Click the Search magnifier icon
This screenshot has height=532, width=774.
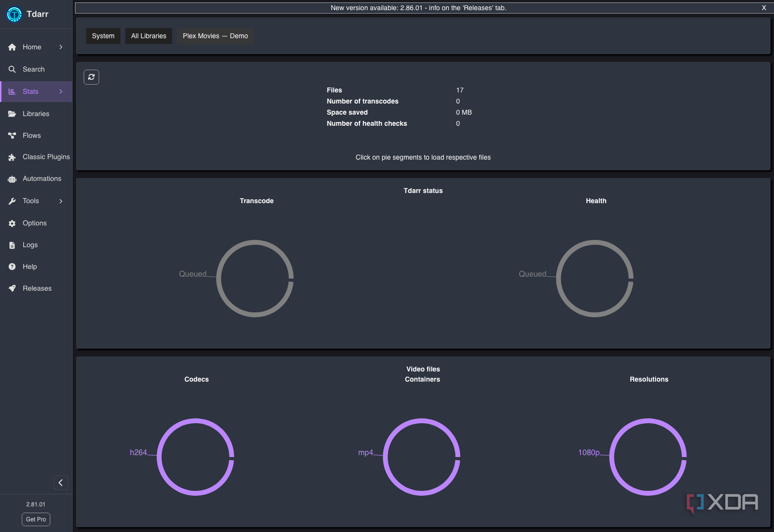point(12,70)
